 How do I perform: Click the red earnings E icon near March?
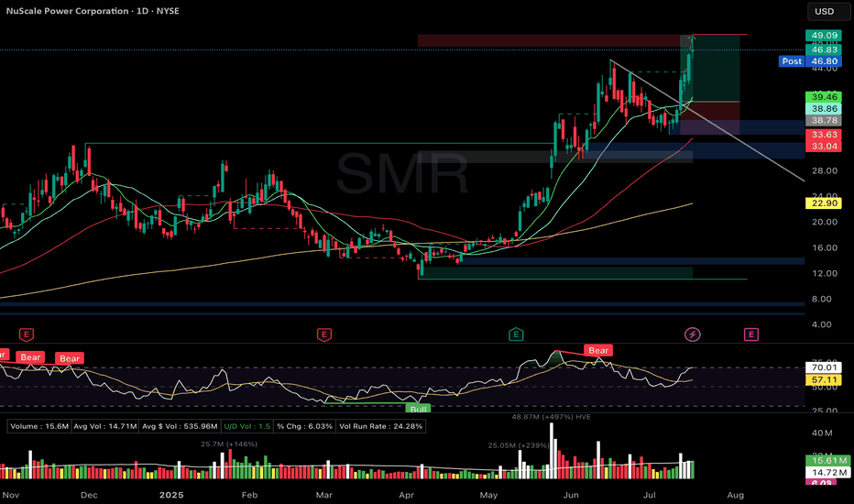point(324,334)
